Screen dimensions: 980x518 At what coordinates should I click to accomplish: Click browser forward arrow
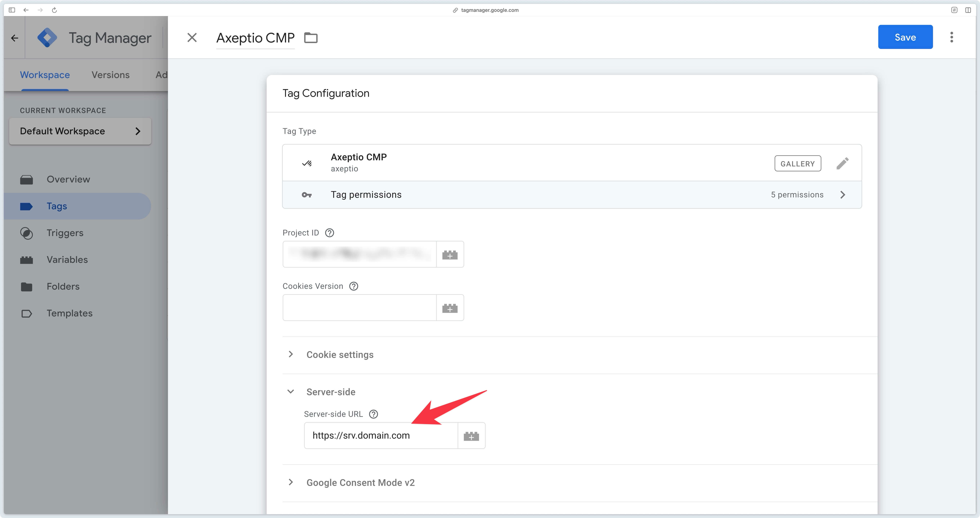tap(40, 10)
